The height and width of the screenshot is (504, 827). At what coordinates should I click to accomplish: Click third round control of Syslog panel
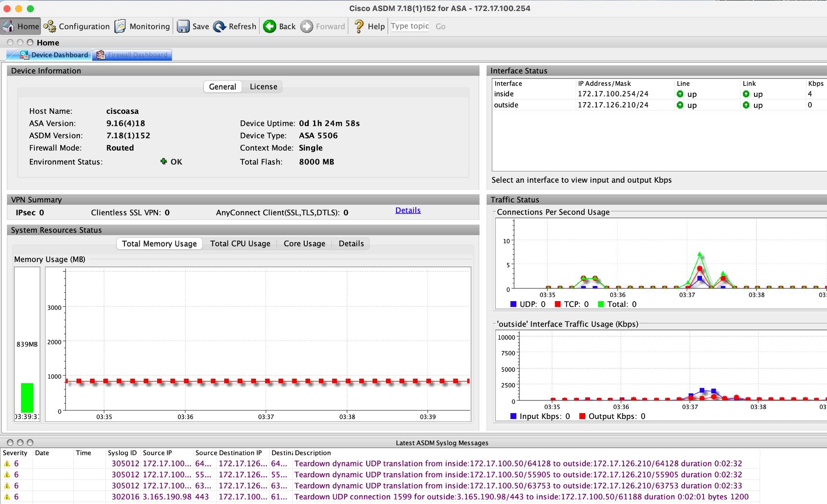coord(30,442)
